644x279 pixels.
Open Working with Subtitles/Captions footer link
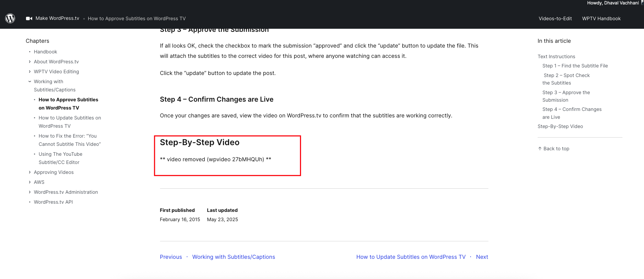click(x=234, y=257)
